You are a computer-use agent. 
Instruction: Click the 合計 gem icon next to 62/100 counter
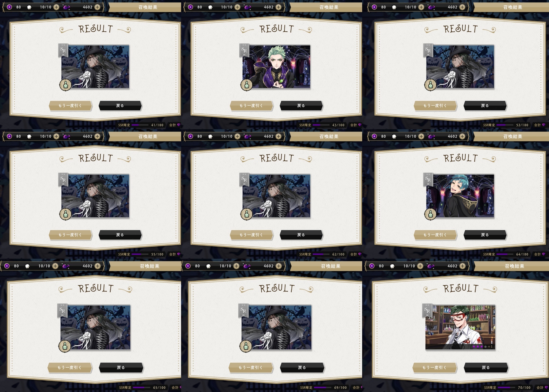click(x=360, y=254)
